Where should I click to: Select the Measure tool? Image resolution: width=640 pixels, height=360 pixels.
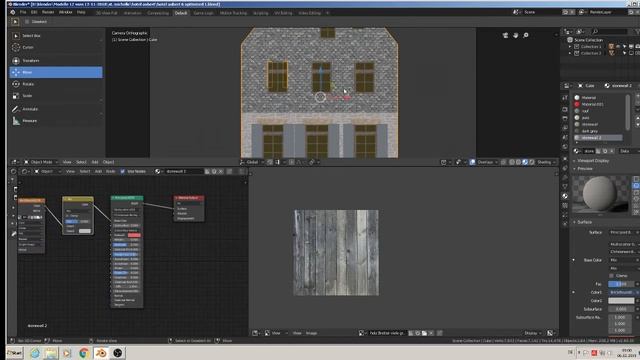click(56, 121)
